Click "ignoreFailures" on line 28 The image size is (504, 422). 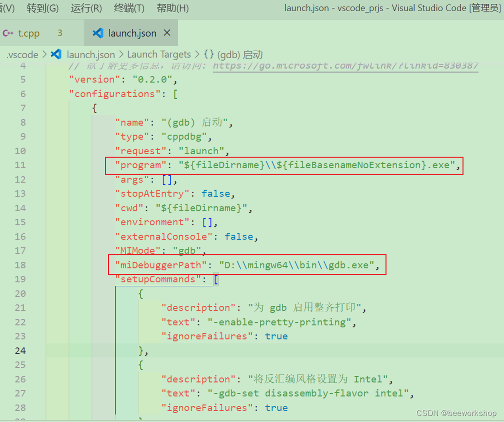tap(207, 408)
